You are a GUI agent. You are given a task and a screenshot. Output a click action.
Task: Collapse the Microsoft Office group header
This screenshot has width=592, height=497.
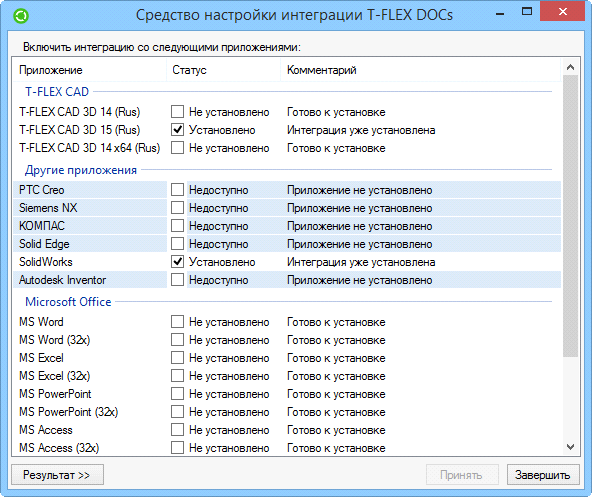[x=68, y=302]
